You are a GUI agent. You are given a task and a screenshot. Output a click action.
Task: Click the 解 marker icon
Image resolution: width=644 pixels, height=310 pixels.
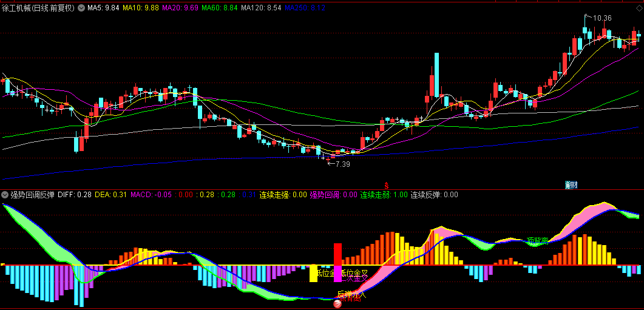click(568, 185)
